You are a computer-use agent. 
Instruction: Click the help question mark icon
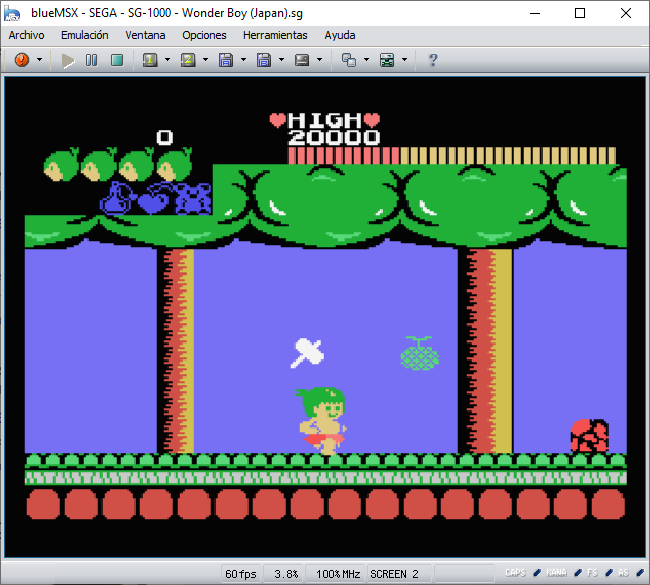pos(433,60)
